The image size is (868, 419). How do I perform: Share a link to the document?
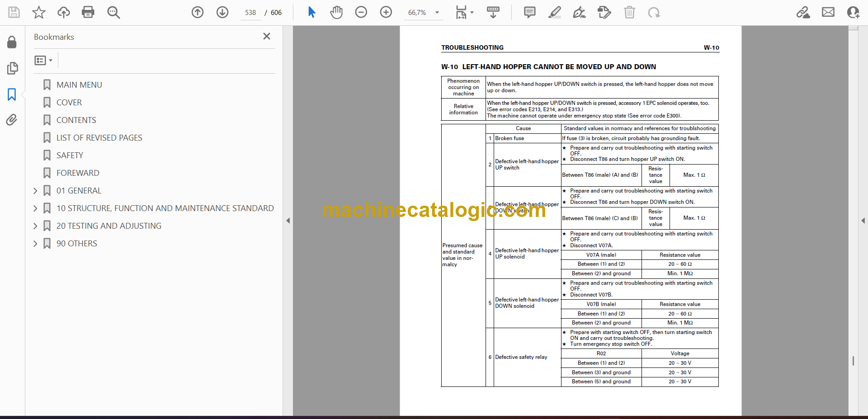point(803,12)
